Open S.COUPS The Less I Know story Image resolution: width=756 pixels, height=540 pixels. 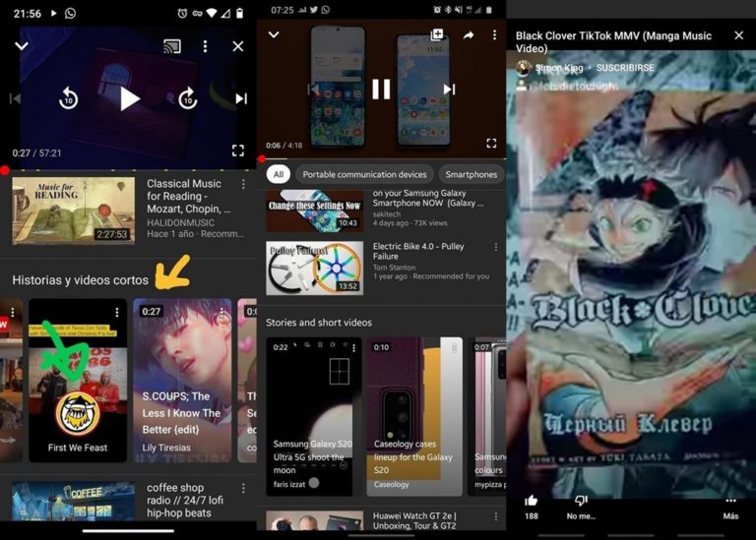point(182,380)
